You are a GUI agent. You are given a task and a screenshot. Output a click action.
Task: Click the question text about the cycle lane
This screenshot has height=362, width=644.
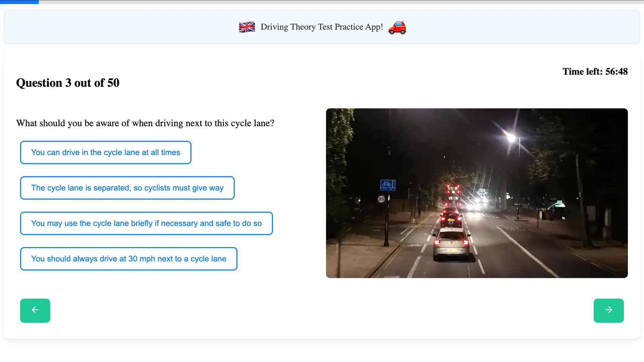145,123
